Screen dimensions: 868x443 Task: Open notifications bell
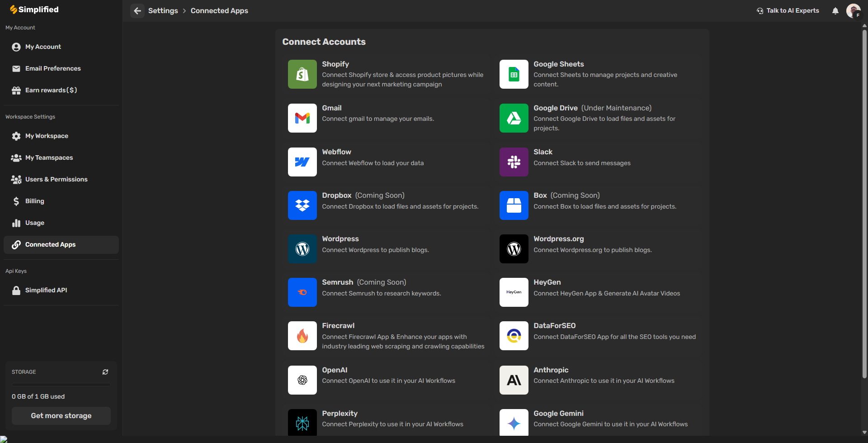[835, 11]
